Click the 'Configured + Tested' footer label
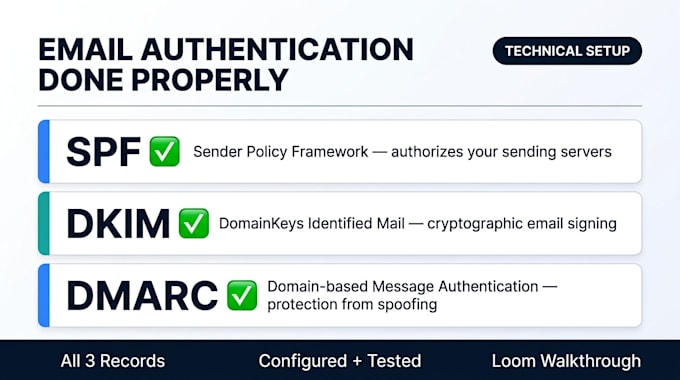Screen dimensions: 680x380 340,361
